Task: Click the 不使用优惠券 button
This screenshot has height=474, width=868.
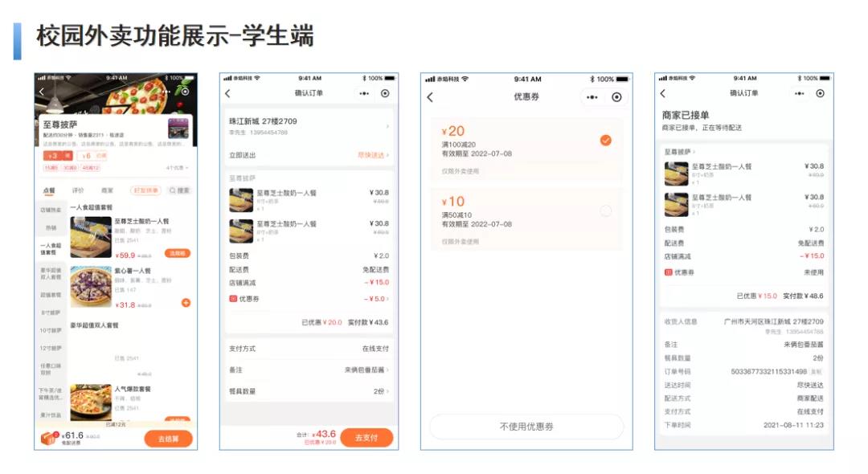Action: 526,427
